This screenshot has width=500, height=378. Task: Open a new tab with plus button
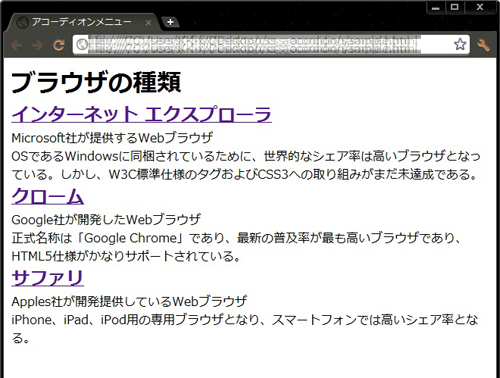(x=170, y=22)
